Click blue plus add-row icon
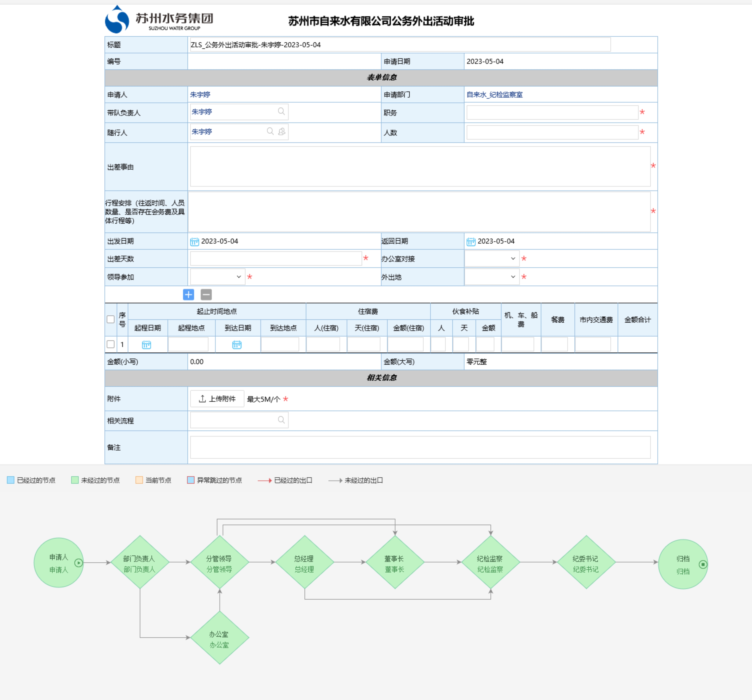 tap(188, 294)
